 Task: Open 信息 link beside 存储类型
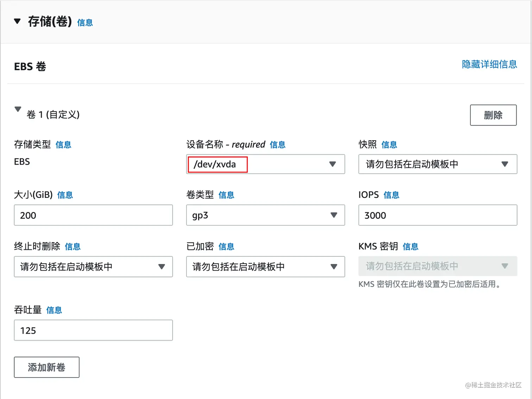[x=63, y=145]
